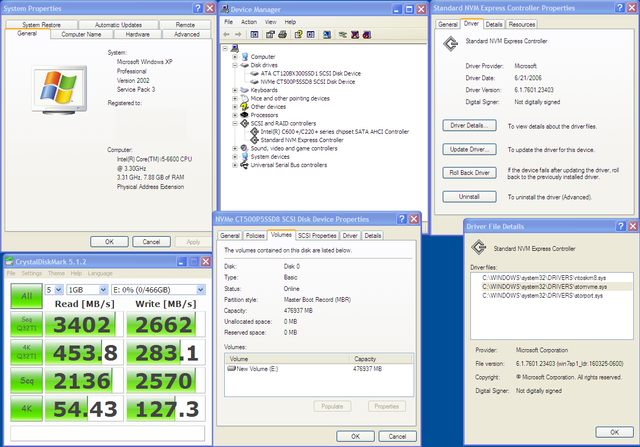
Task: Open Resources tab in NVM Express Properties
Action: [x=522, y=24]
